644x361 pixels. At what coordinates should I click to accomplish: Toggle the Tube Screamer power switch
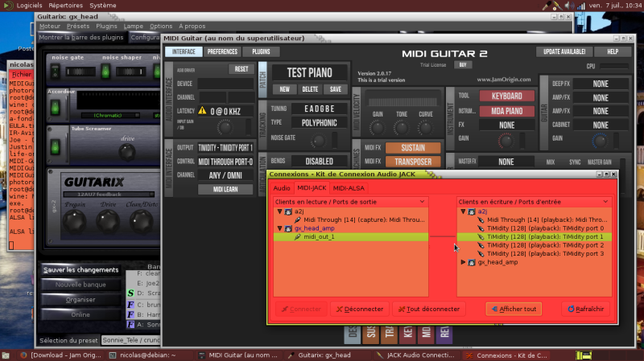55,146
